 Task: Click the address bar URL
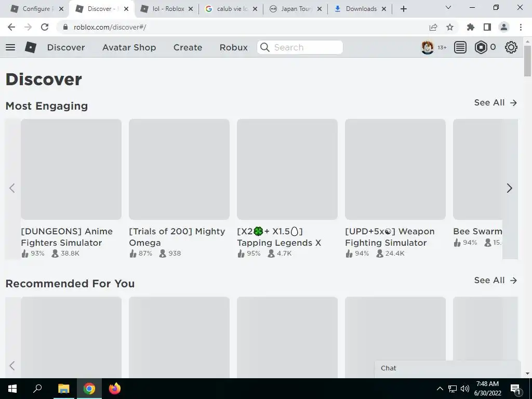pyautogui.click(x=110, y=27)
